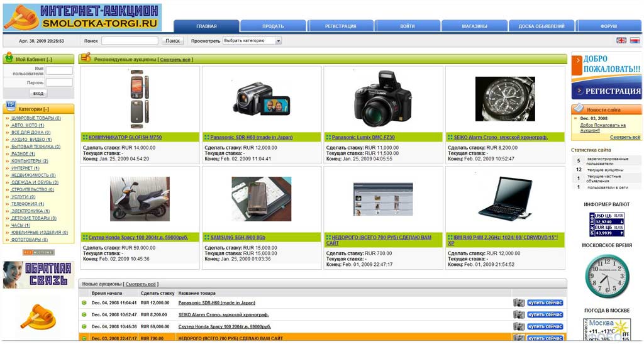Click the Пароль password field
Image resolution: width=644 pixels, height=344 pixels.
[x=59, y=82]
